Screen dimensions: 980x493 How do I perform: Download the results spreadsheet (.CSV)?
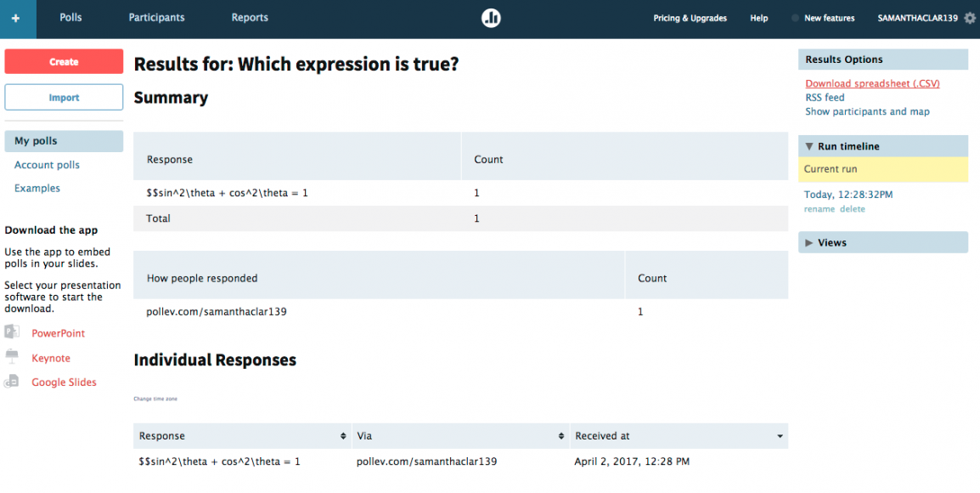pyautogui.click(x=872, y=82)
